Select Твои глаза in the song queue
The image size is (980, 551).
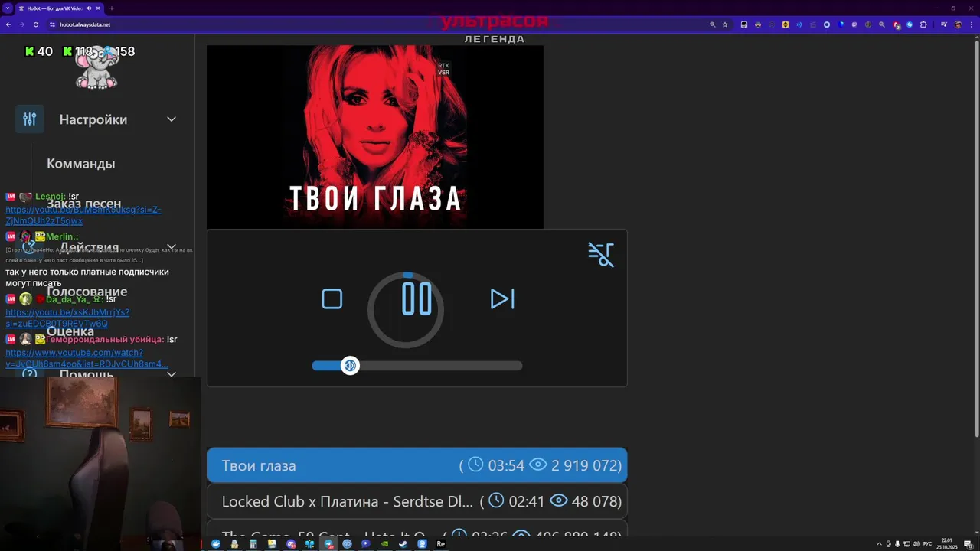click(417, 465)
